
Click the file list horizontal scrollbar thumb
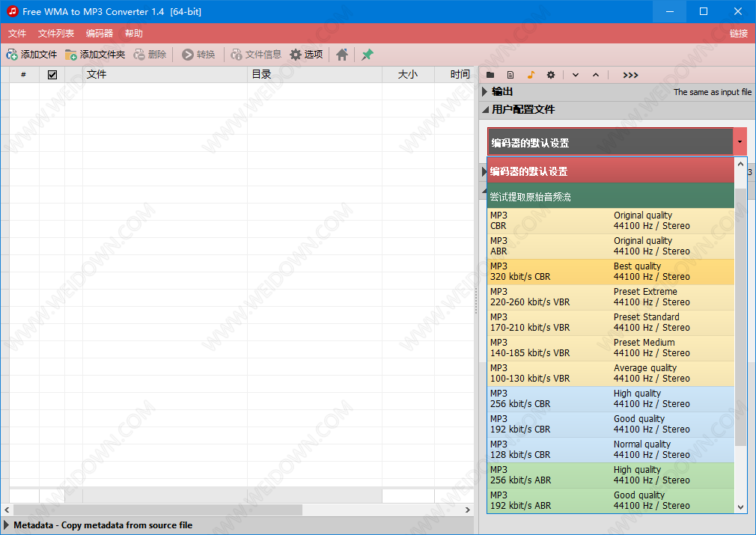158,510
